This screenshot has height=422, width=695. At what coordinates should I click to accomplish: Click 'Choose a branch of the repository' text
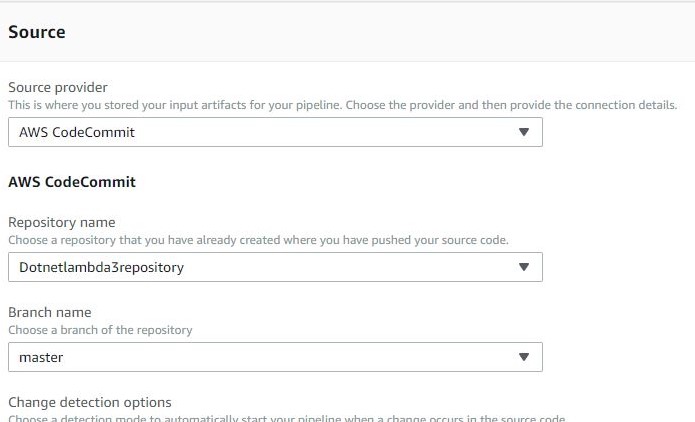(x=100, y=330)
